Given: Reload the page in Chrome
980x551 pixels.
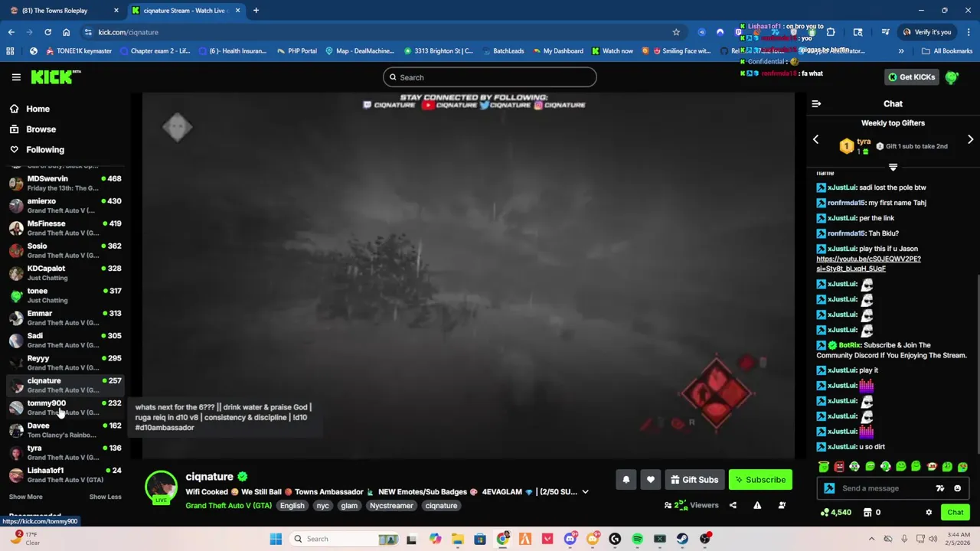Looking at the screenshot, I should [47, 32].
